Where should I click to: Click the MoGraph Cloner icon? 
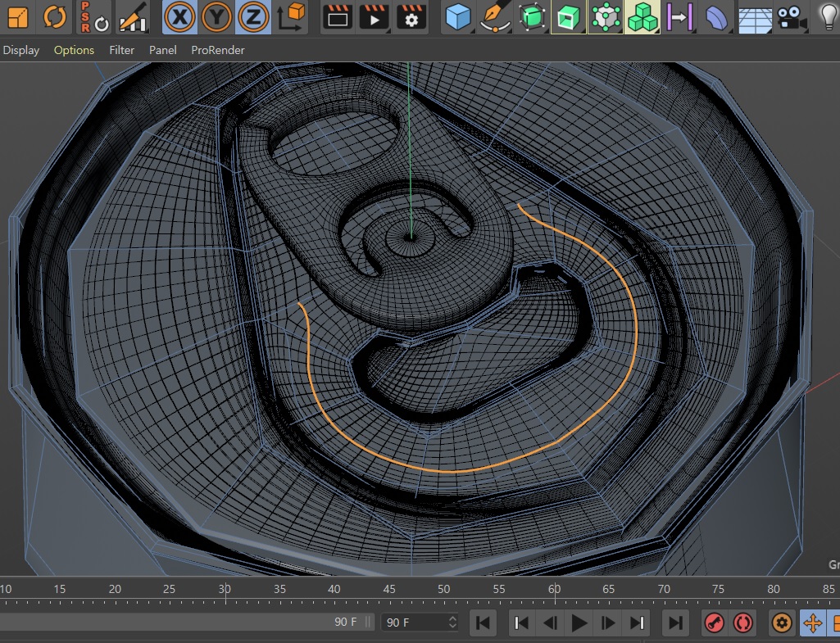(642, 16)
